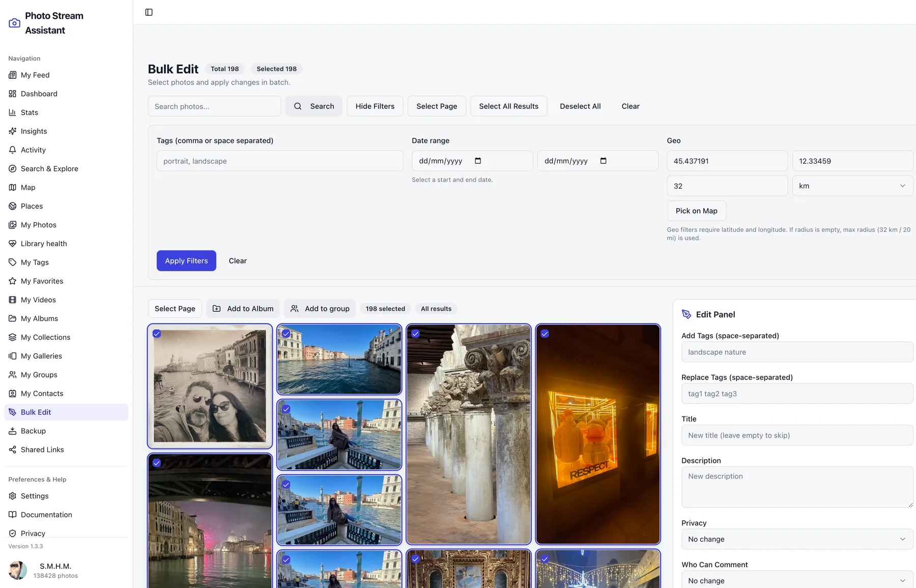Screen dimensions: 916x588
Task: Click the Settings gear icon
Action: [13, 496]
